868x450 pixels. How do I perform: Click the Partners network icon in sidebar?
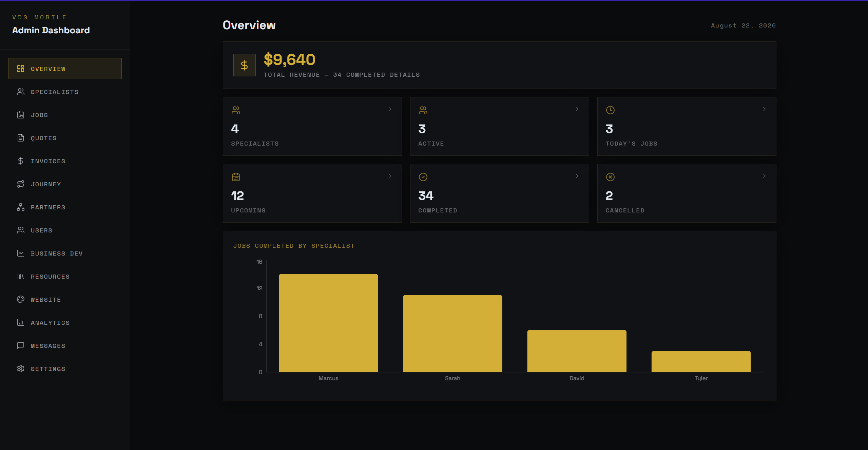tap(21, 207)
